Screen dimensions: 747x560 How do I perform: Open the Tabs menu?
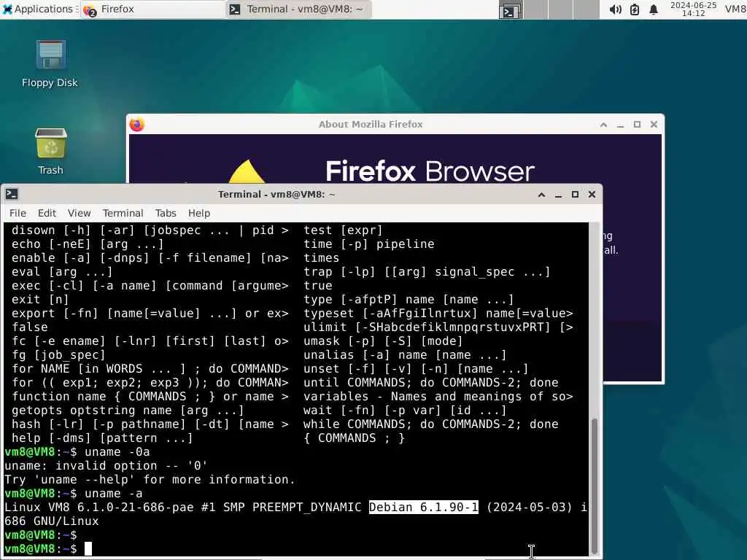click(166, 213)
